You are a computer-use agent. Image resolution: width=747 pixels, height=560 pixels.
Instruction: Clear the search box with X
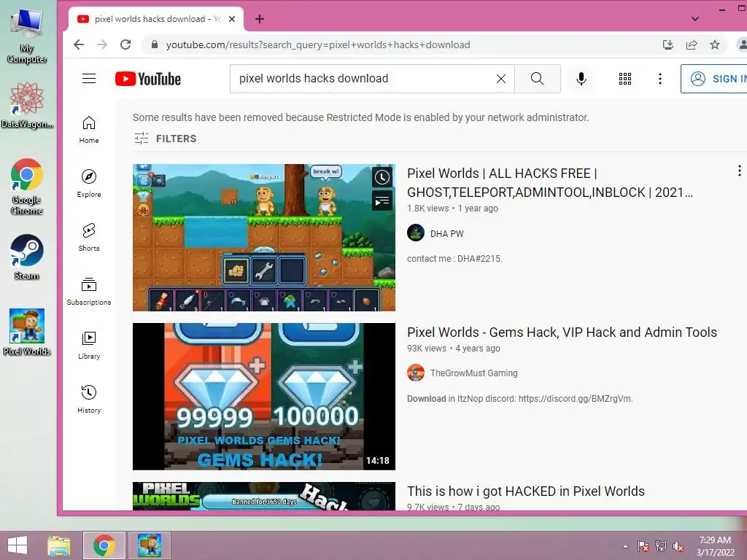point(500,79)
